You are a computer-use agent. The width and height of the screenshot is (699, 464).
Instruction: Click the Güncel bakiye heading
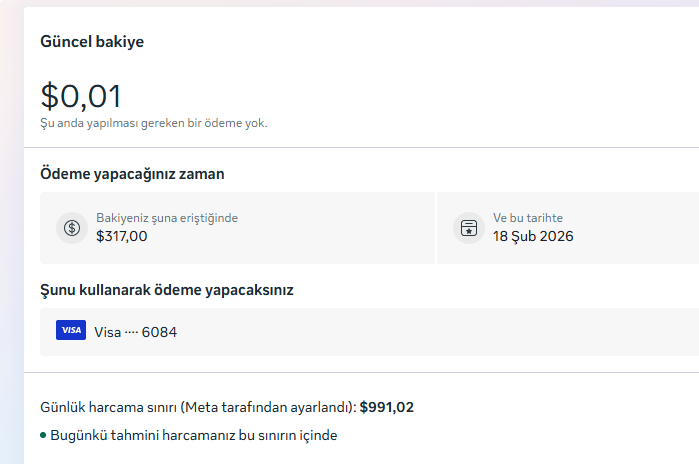[x=92, y=41]
